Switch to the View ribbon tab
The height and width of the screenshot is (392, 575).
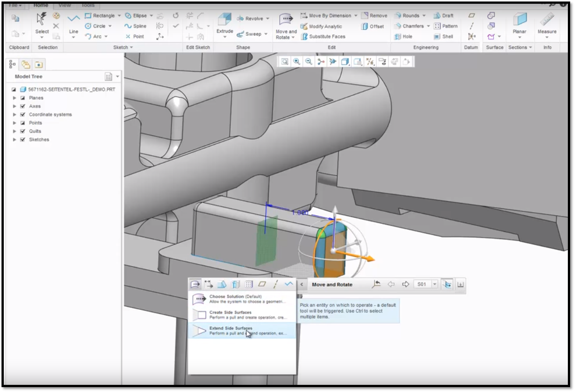(65, 5)
